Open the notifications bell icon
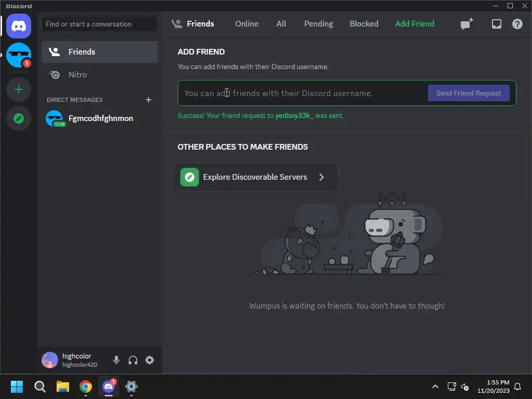532x399 pixels. tap(517, 387)
